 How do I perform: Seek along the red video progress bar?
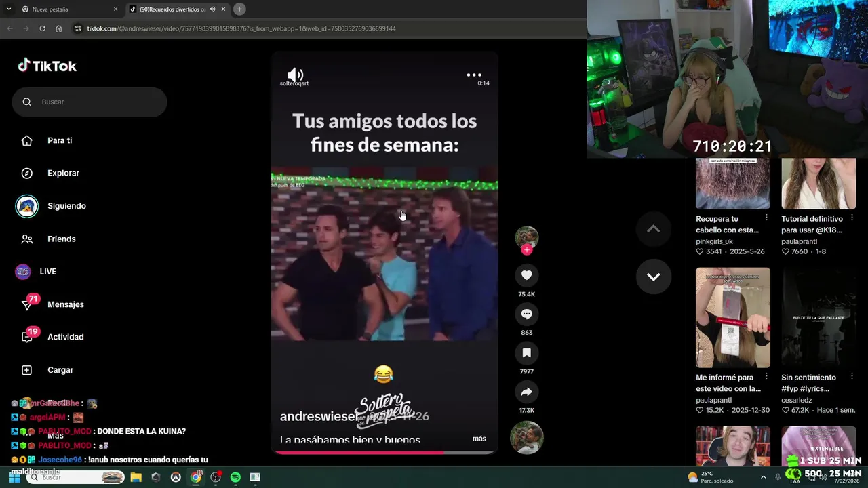384,452
